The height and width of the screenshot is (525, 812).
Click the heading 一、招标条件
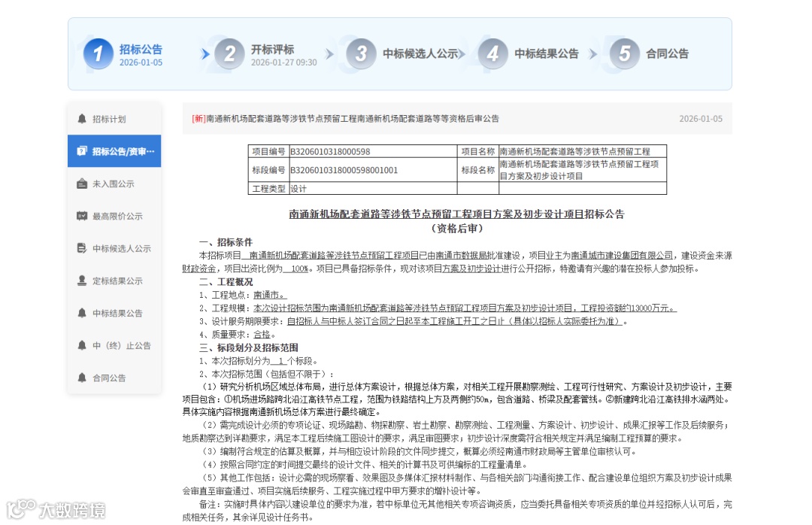[226, 242]
